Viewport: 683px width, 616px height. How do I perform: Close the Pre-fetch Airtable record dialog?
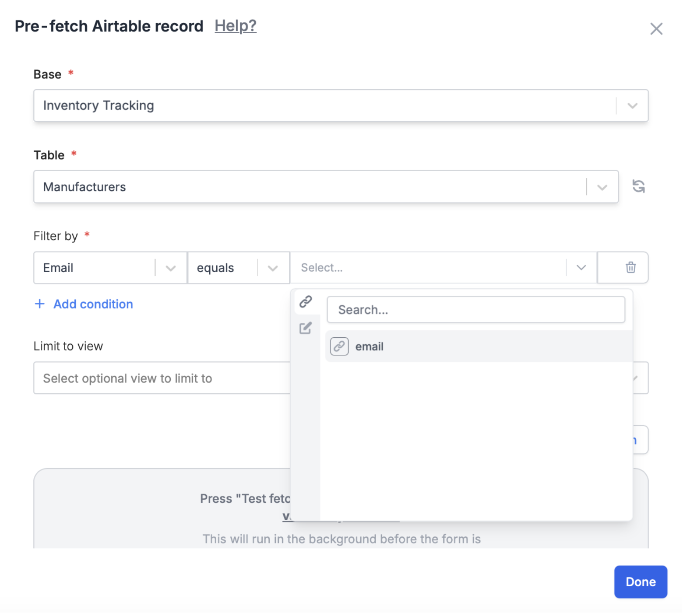pos(656,28)
